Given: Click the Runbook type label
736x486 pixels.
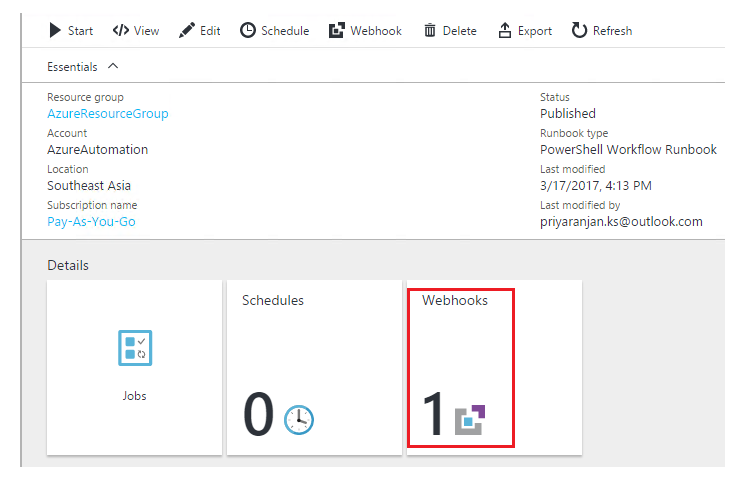Looking at the screenshot, I should 574,133.
